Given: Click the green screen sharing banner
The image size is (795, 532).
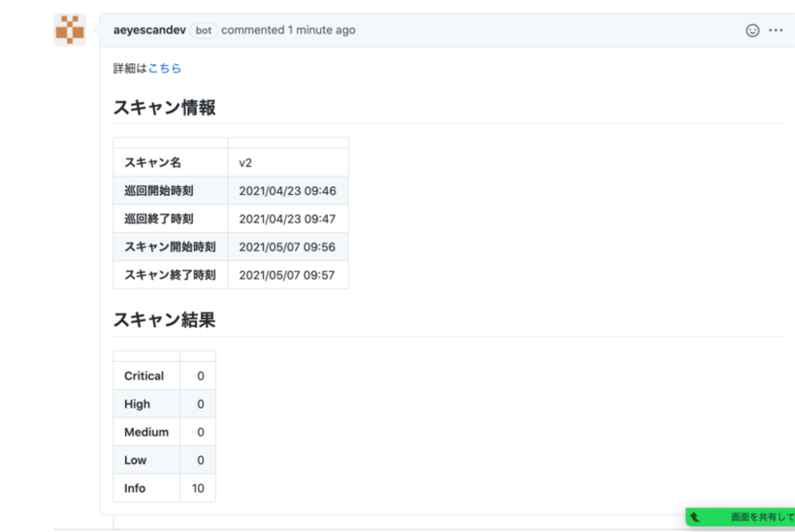Looking at the screenshot, I should [741, 517].
